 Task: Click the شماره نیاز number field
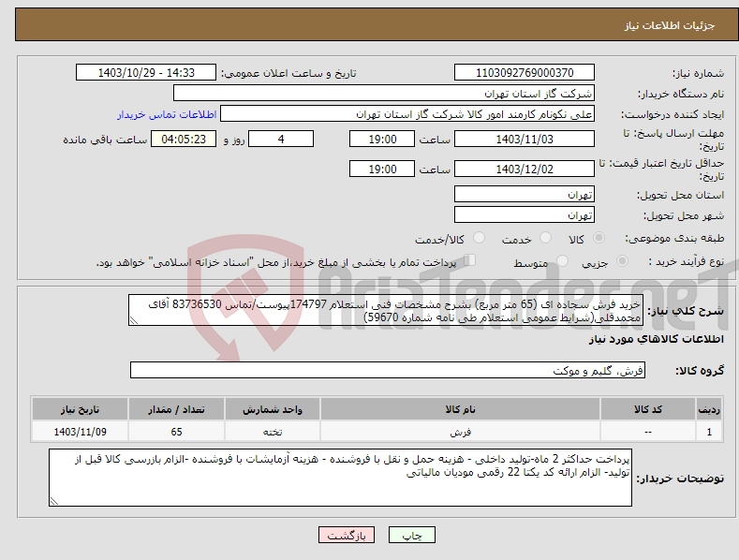coord(525,73)
